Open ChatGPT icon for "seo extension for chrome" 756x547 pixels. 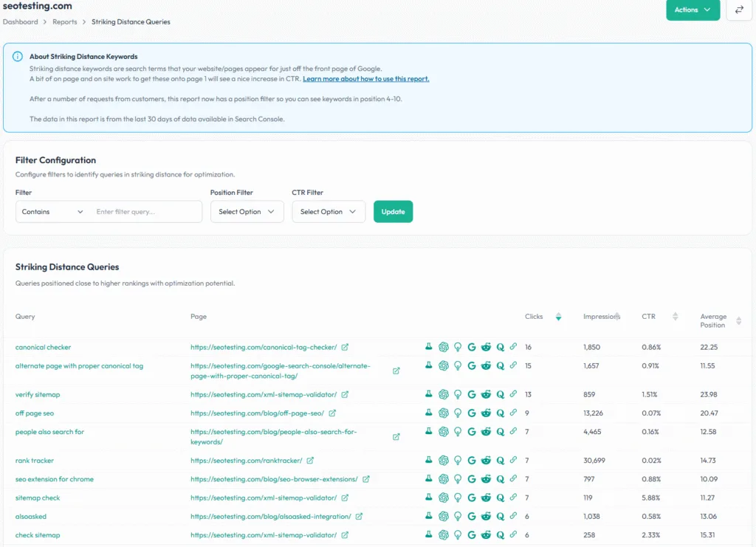pyautogui.click(x=444, y=479)
